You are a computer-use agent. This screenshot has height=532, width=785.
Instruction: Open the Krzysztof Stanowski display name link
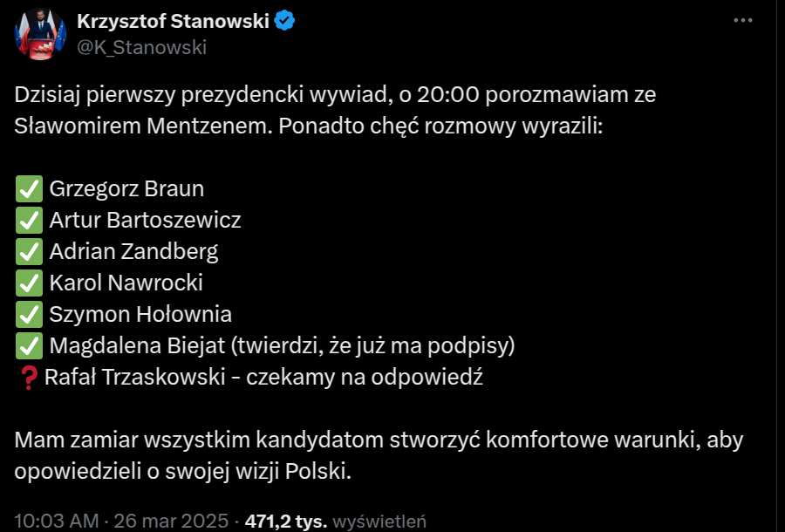click(x=173, y=21)
